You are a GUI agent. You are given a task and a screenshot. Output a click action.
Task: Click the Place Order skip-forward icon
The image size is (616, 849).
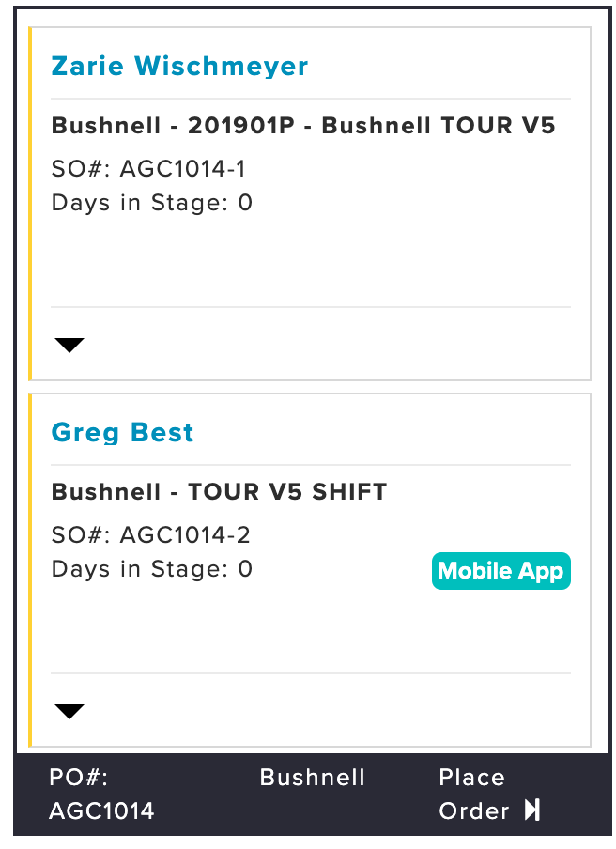532,810
